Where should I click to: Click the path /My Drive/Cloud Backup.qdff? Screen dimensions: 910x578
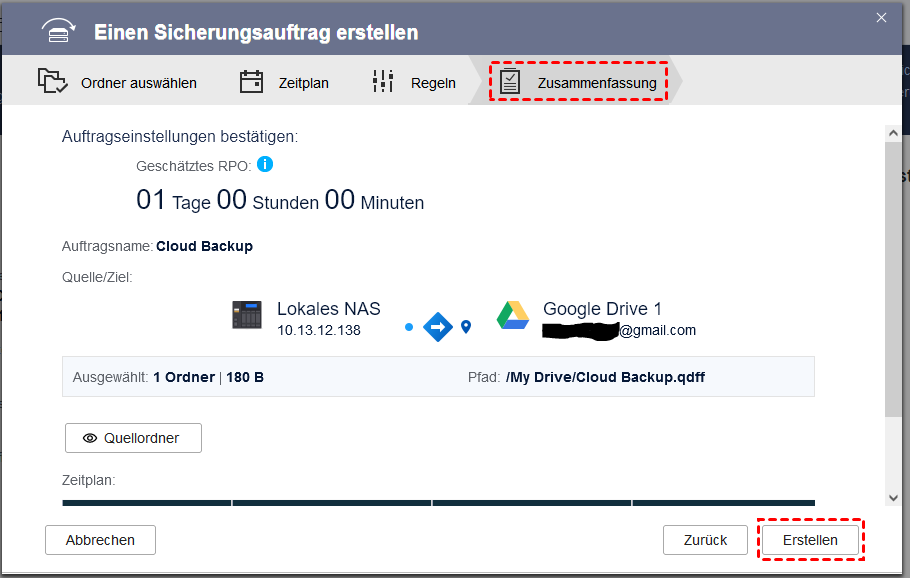(605, 377)
